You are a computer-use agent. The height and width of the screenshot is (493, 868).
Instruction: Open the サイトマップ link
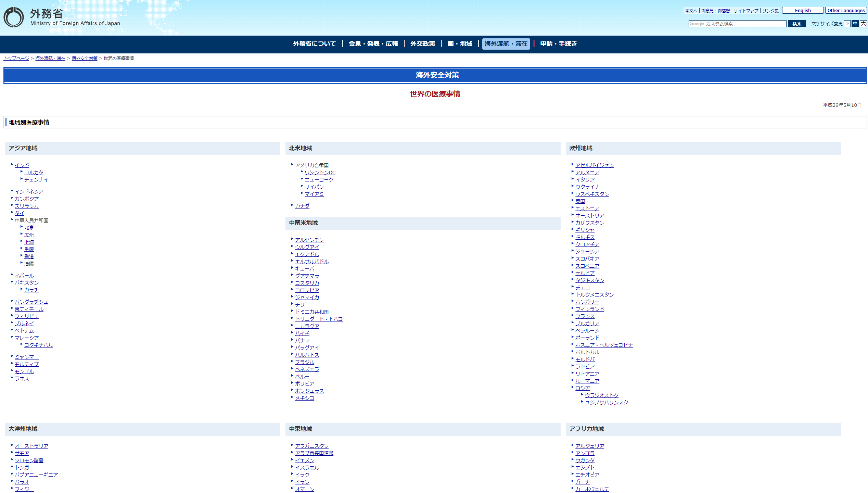click(746, 11)
